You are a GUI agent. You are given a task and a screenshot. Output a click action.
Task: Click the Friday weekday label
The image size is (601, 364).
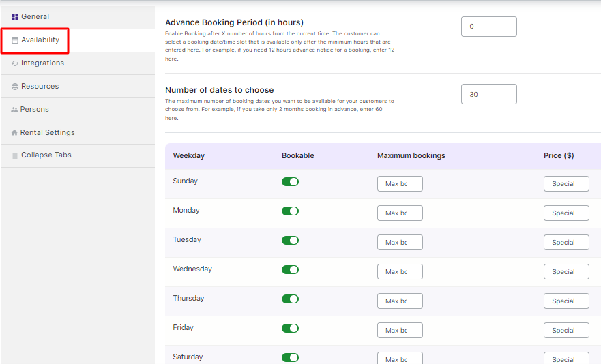pos(184,327)
